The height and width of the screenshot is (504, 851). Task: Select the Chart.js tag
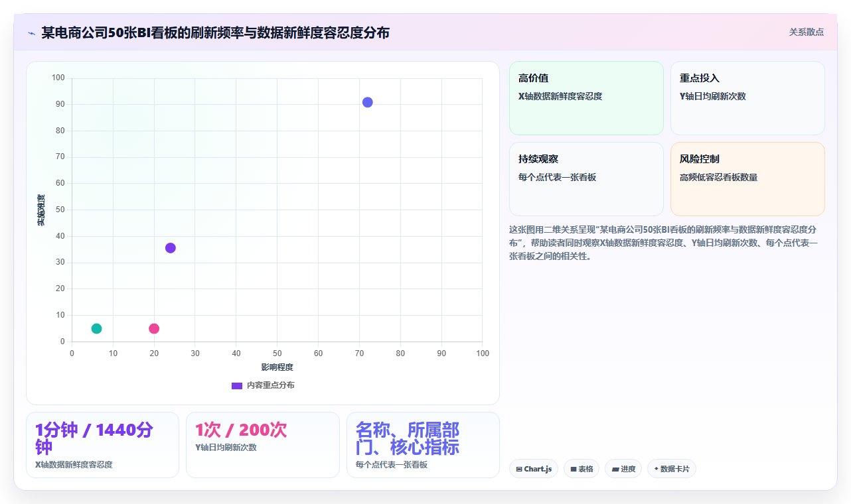pyautogui.click(x=534, y=469)
